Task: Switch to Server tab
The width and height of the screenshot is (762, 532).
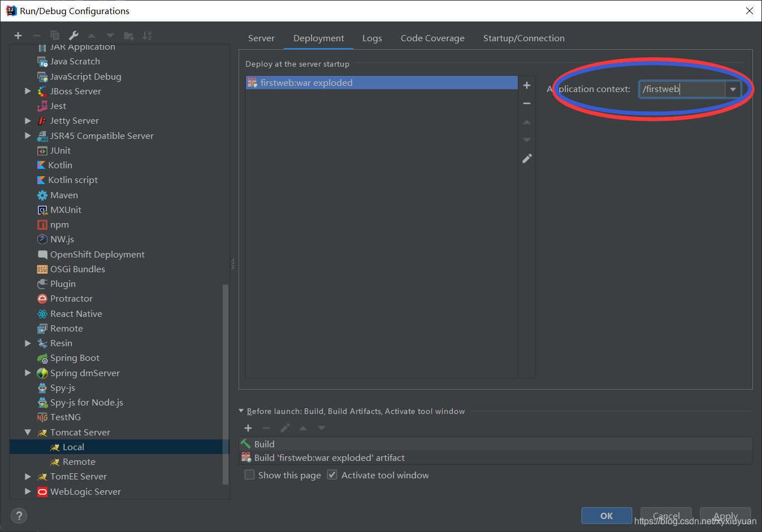Action: (x=261, y=38)
